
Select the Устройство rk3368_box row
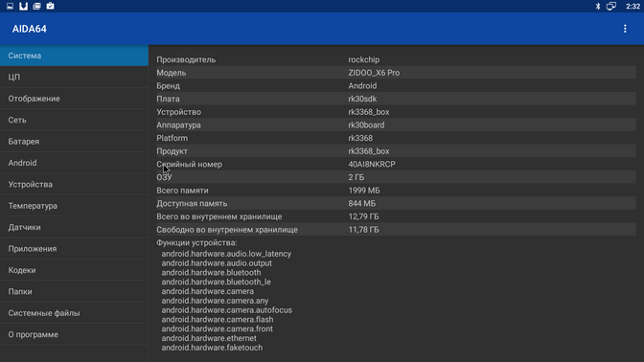tap(396, 112)
